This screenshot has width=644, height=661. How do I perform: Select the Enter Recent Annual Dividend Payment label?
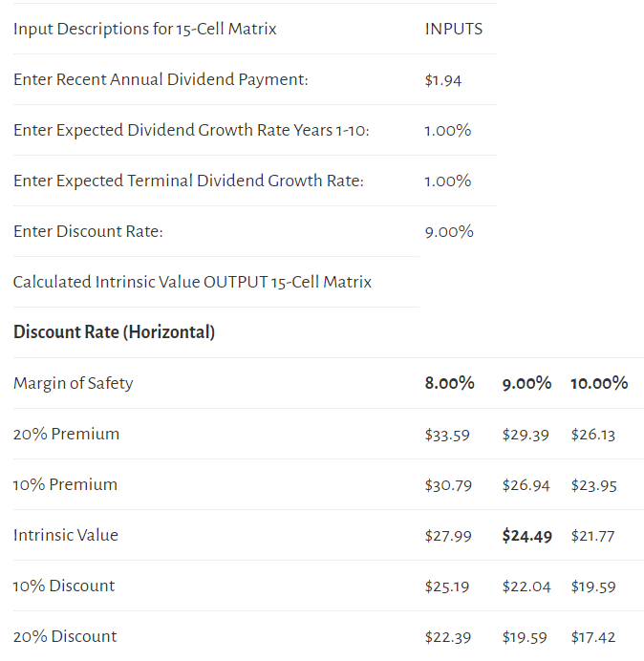coord(161,79)
